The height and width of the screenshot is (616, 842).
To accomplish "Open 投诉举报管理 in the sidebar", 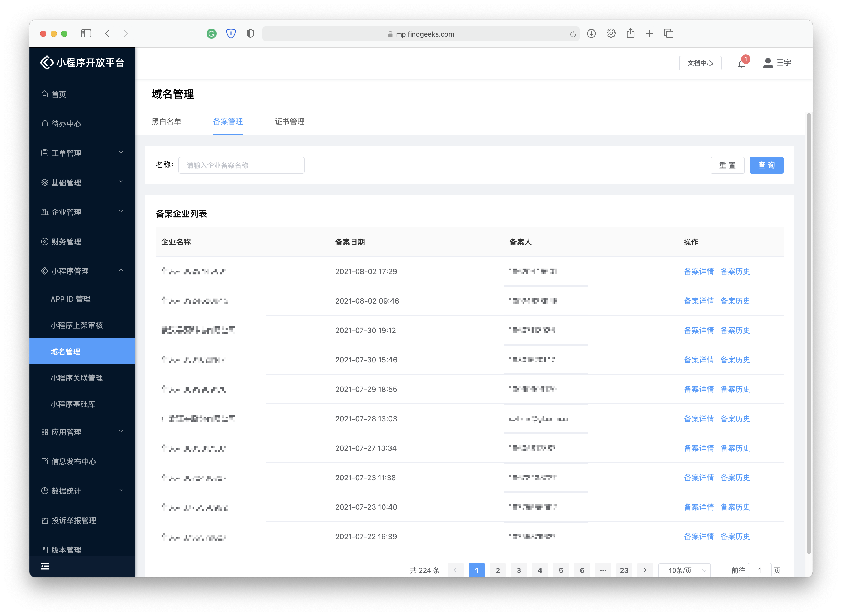I will coord(82,521).
